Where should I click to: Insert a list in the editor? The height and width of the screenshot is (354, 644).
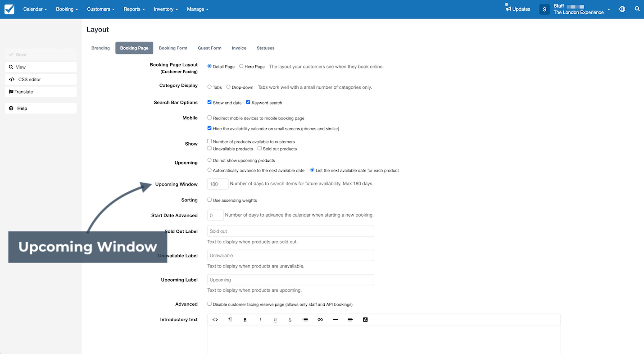[x=305, y=320]
